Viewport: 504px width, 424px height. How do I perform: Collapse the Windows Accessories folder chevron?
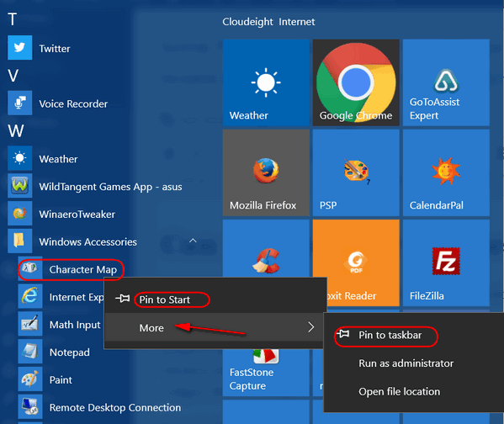pos(193,241)
